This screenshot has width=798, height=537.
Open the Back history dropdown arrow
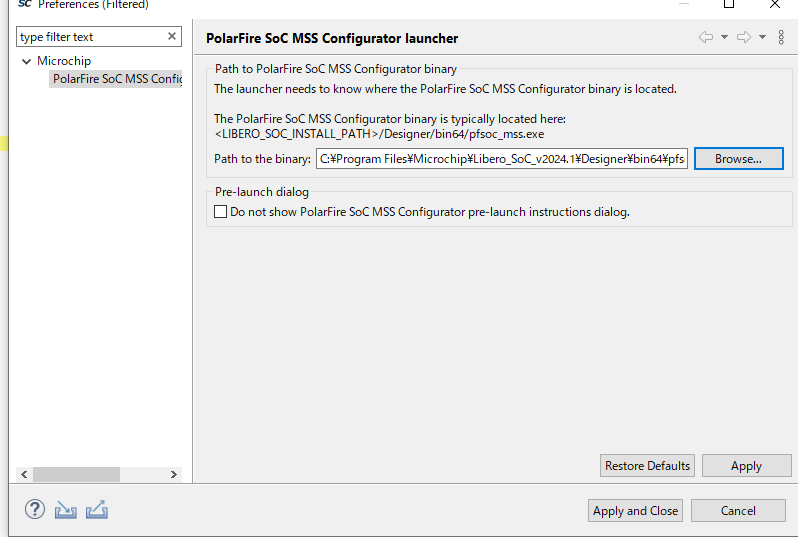[723, 38]
